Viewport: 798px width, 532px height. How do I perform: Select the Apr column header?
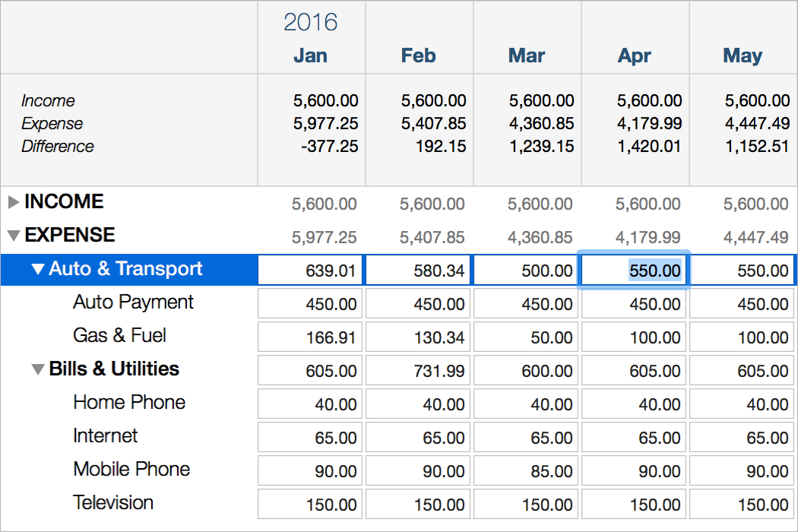click(x=635, y=55)
